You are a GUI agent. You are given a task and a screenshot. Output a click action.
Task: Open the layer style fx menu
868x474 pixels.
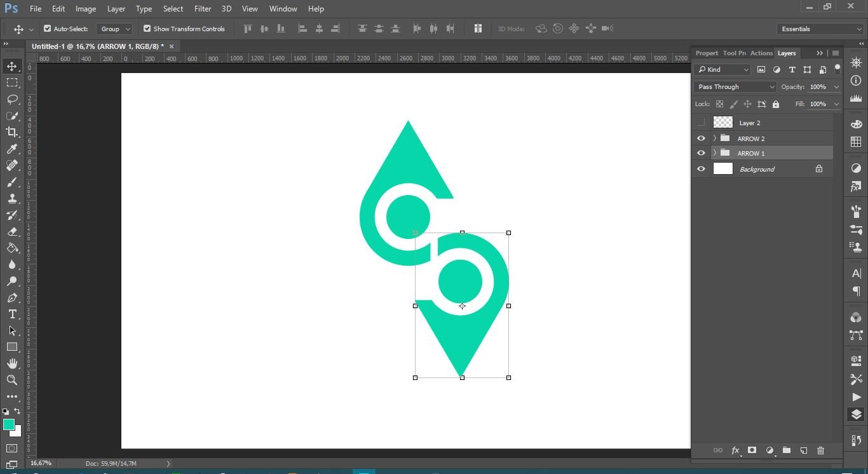click(735, 450)
